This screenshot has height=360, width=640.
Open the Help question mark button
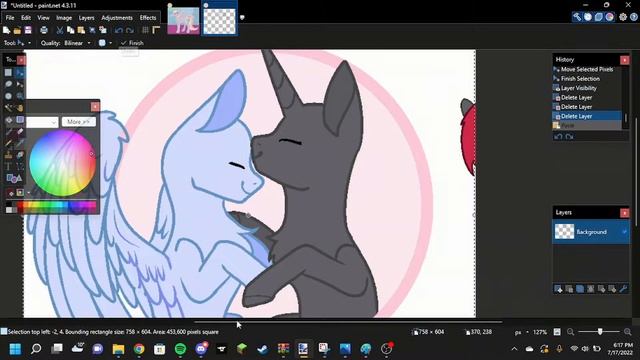tap(633, 17)
